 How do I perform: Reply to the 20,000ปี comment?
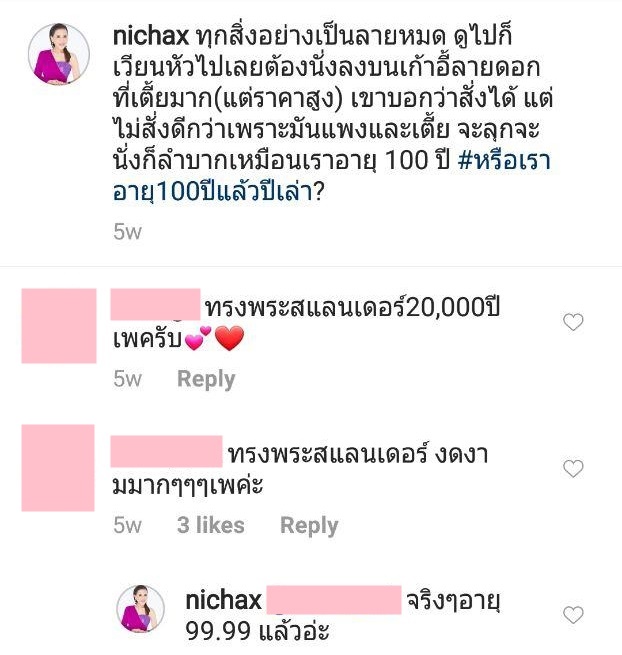point(206,380)
